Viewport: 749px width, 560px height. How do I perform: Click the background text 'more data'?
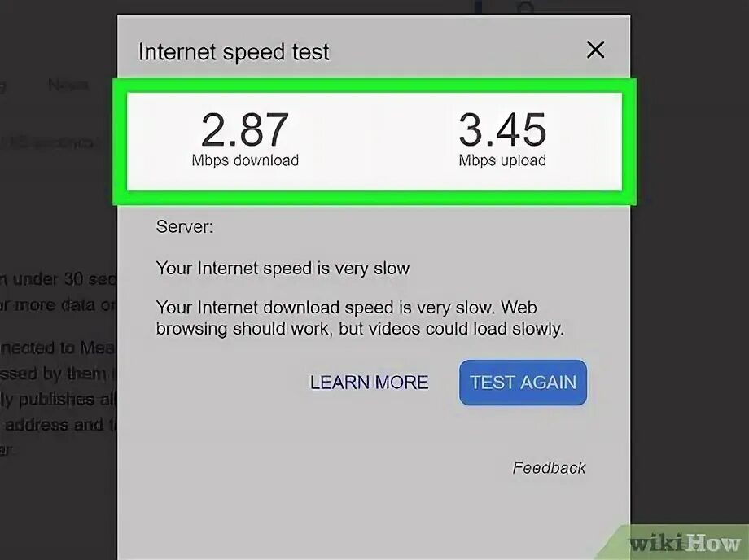click(x=55, y=304)
